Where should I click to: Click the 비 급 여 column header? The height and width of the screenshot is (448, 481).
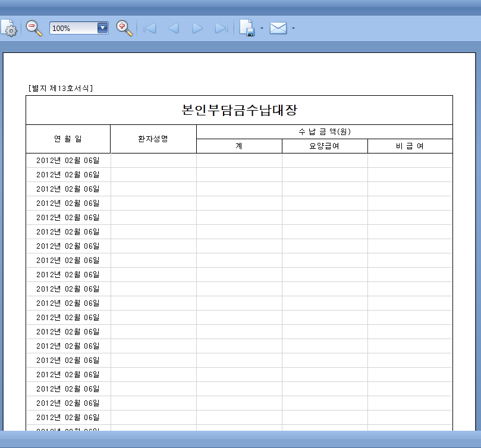[410, 146]
